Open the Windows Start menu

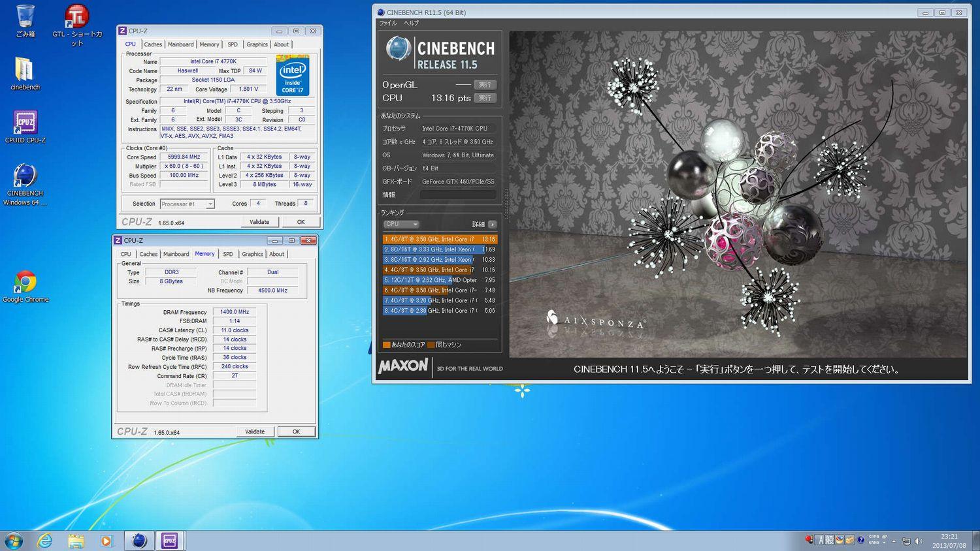pos(14,541)
